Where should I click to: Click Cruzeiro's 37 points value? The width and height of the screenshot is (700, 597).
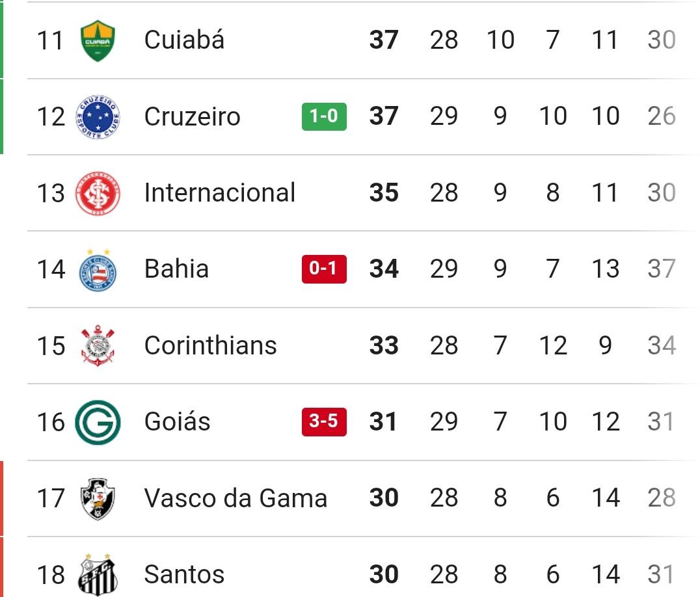(383, 117)
